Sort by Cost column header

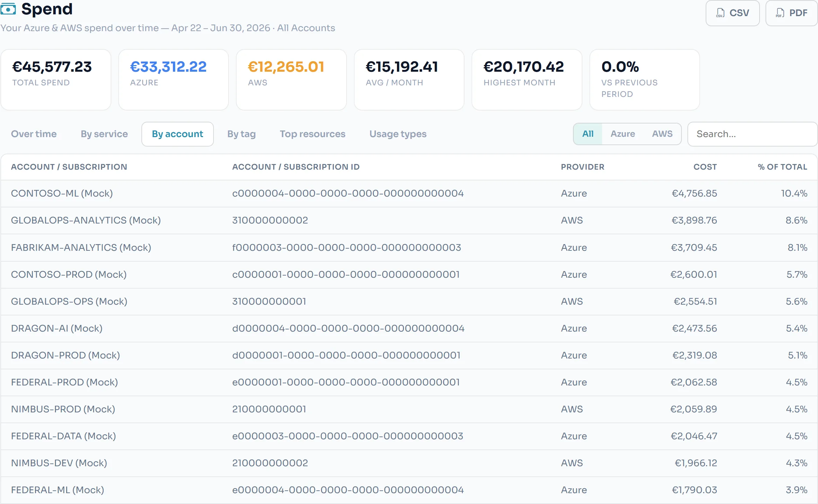(x=705, y=167)
